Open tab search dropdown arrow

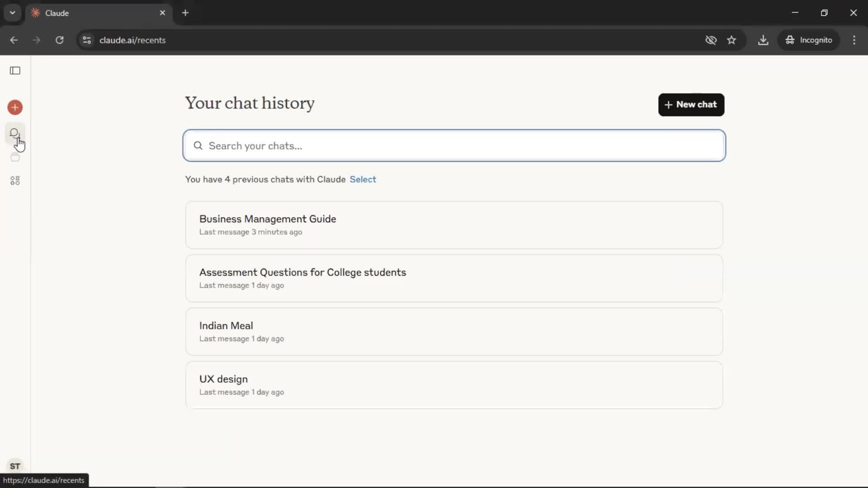coord(13,13)
